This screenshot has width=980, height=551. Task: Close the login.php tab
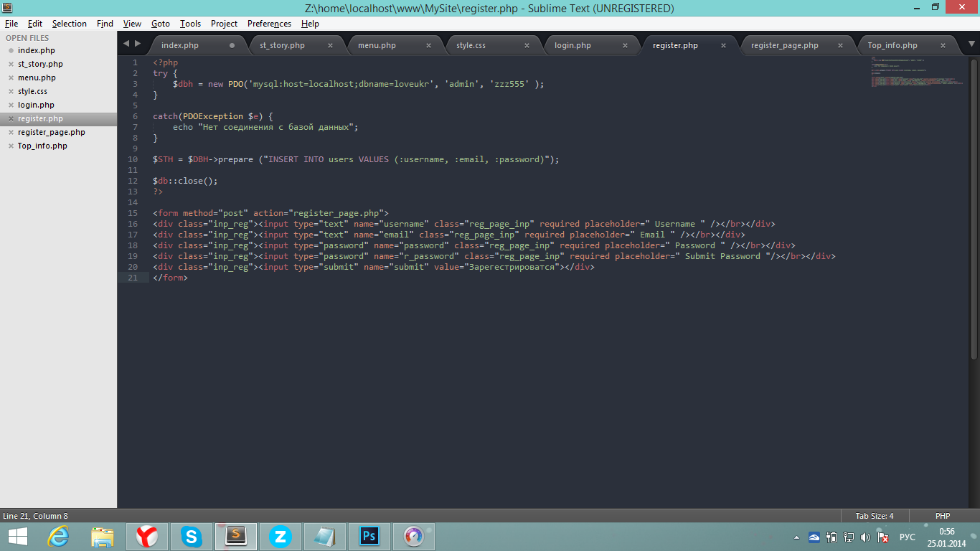[x=625, y=45]
